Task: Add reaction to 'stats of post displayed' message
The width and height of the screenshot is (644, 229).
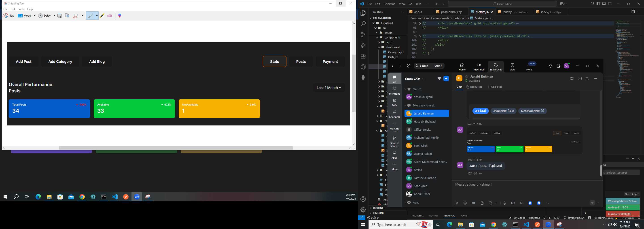Action: (x=475, y=174)
